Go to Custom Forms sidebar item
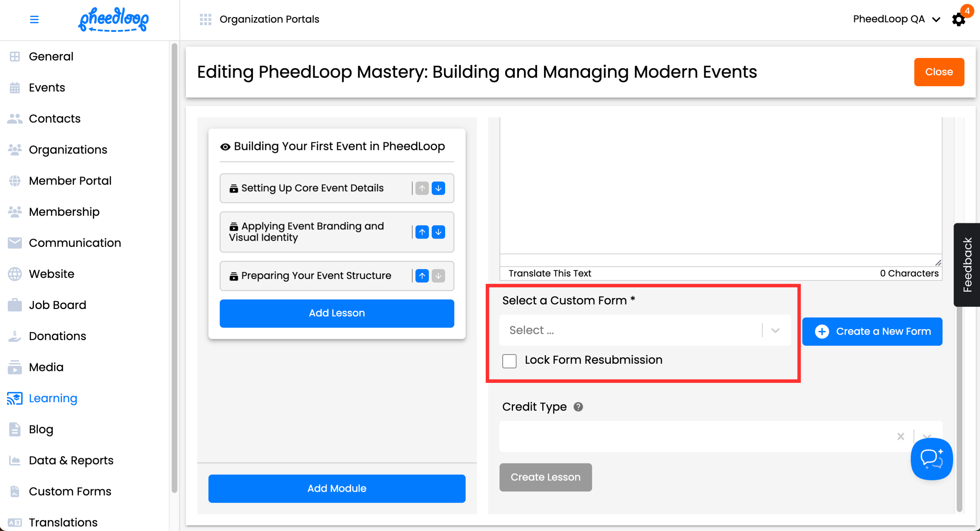The image size is (980, 531). pos(70,491)
